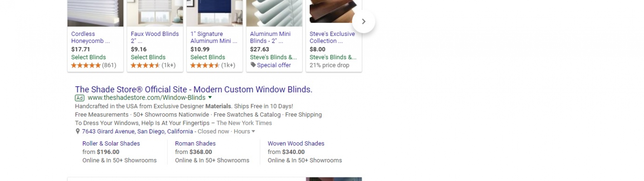Click Steve's Blinds seller under $27.63
The height and width of the screenshot is (181, 644).
pyautogui.click(x=273, y=57)
